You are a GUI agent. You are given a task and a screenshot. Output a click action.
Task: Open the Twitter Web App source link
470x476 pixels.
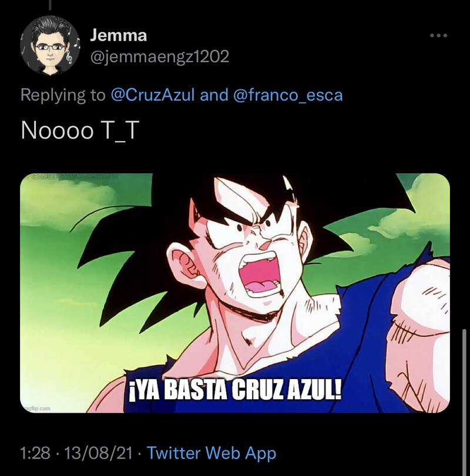(211, 453)
